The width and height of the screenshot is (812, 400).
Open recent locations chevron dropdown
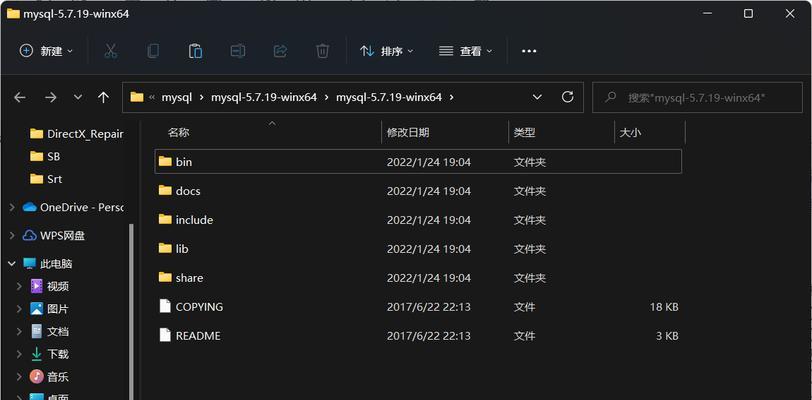[78, 97]
